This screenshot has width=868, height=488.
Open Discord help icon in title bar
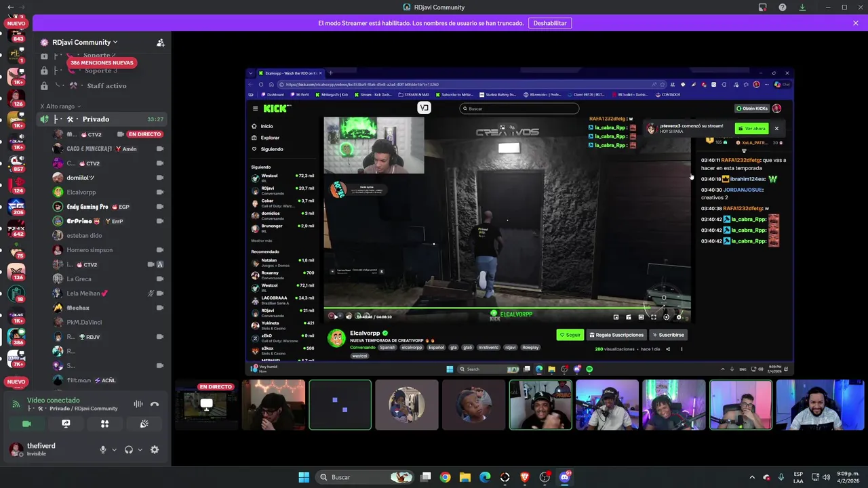pyautogui.click(x=783, y=7)
